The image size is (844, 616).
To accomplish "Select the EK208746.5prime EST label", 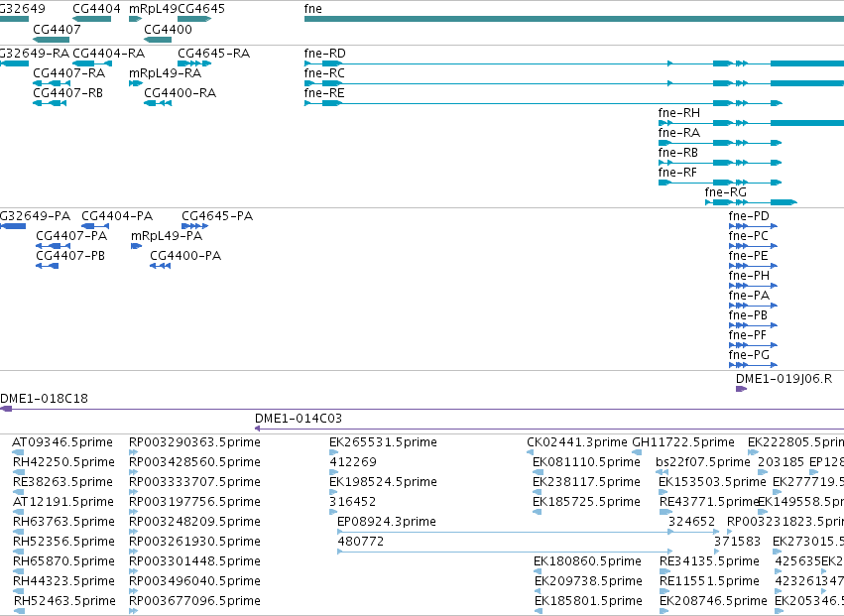I will [x=713, y=601].
